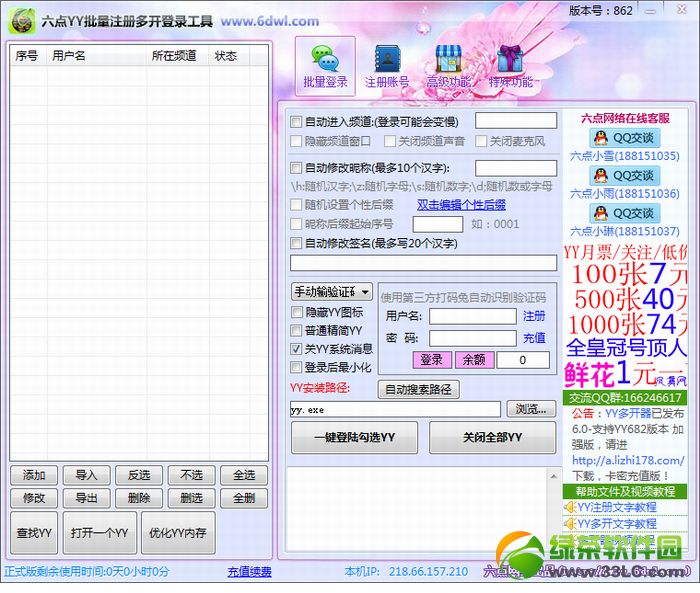700x593 pixels.
Task: Click the signature text input field
Action: click(423, 263)
